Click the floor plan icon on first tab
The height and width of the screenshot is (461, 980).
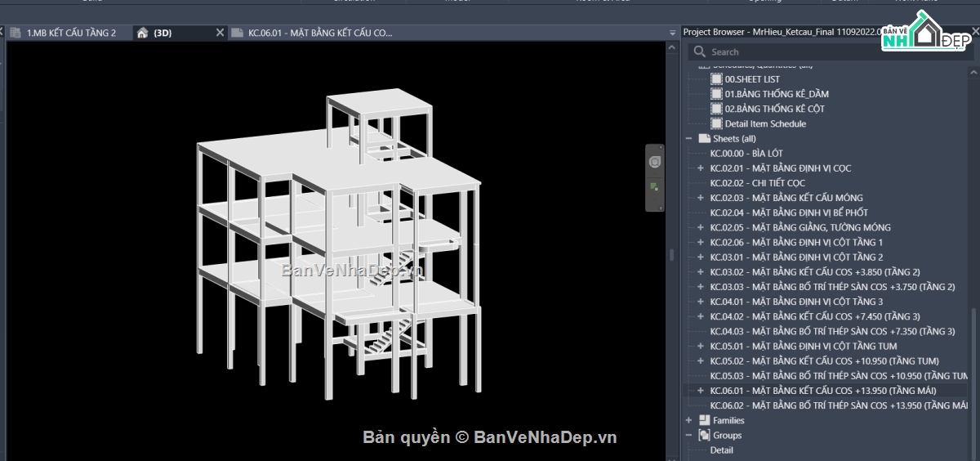pos(16,33)
